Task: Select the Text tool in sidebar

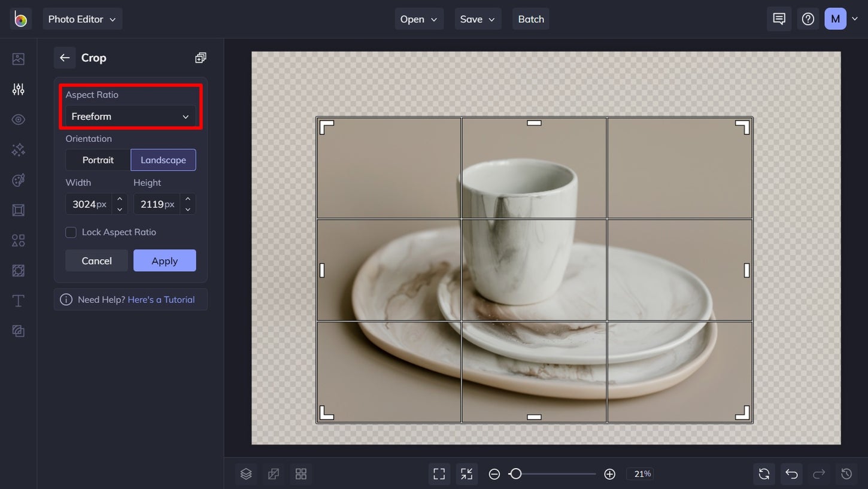Action: pos(18,300)
